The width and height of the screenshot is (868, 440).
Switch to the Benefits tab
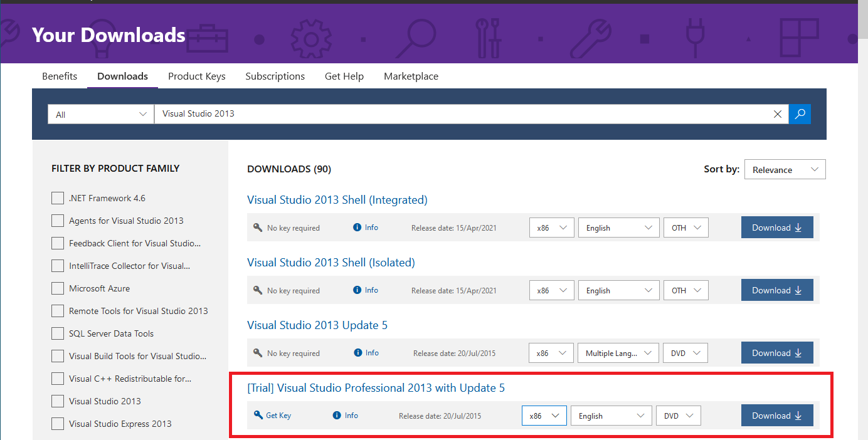[60, 76]
